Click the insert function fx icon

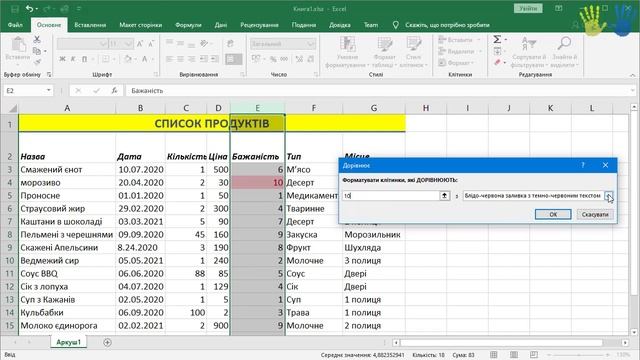pyautogui.click(x=115, y=91)
